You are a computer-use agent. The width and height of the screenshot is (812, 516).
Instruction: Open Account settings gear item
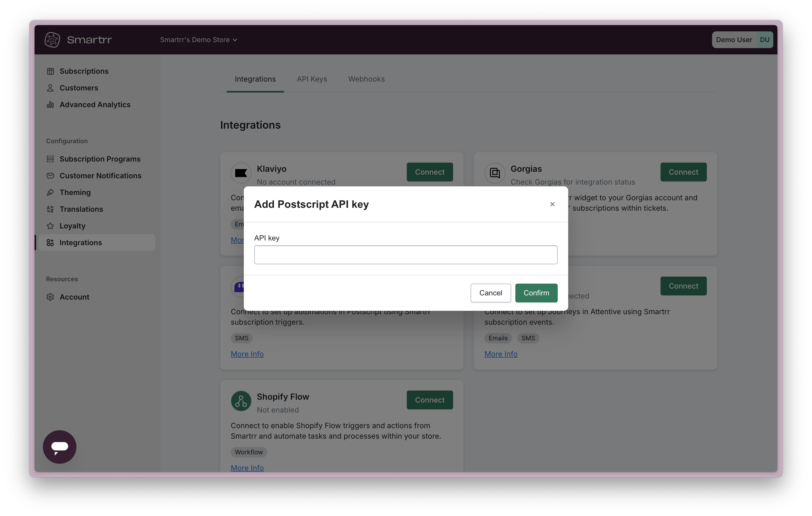coord(74,297)
